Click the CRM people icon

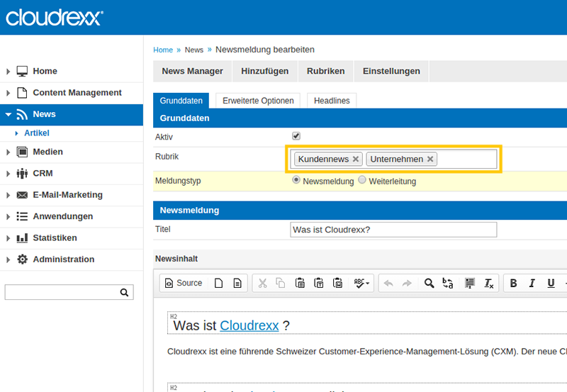pos(22,174)
